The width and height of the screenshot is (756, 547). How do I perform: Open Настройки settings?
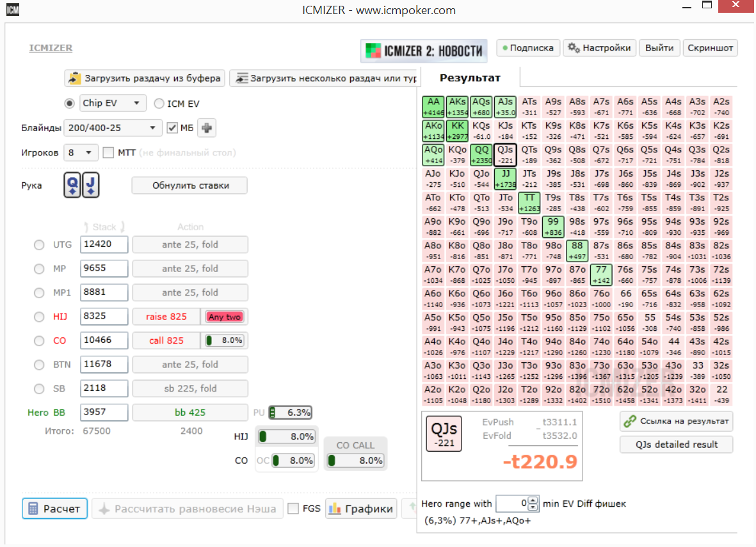[x=599, y=48]
